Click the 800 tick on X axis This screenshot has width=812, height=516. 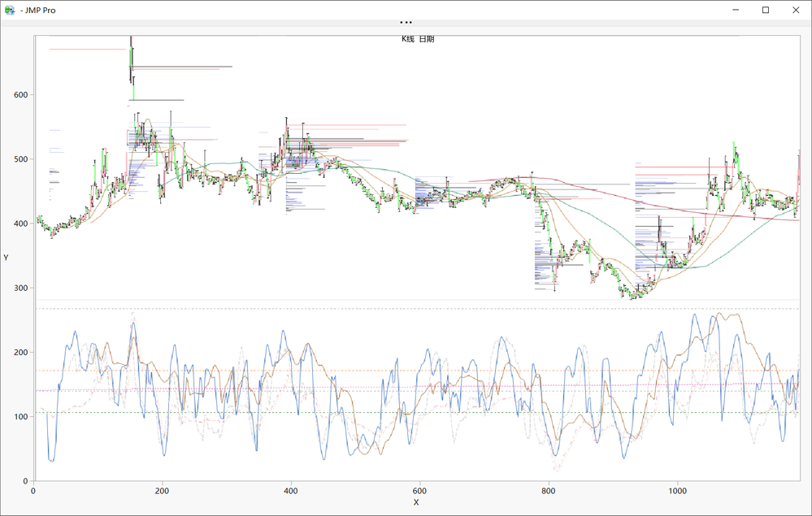tap(549, 491)
